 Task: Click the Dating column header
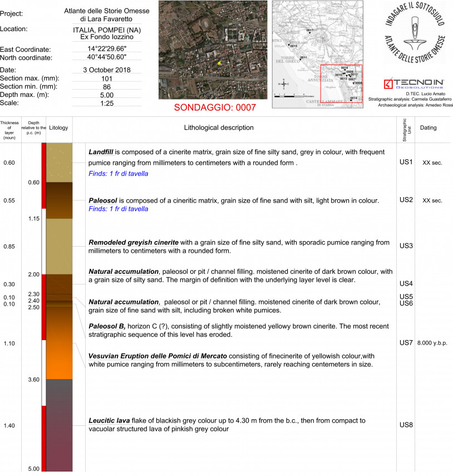[428, 128]
